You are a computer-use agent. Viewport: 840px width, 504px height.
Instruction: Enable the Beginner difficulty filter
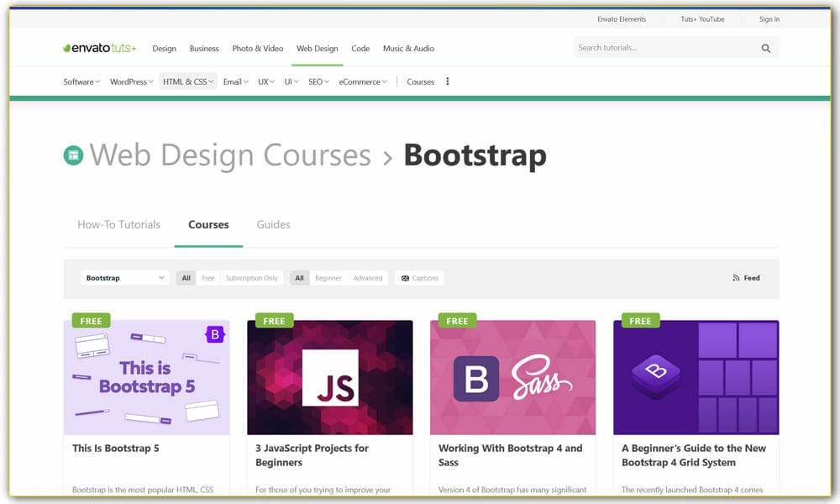[328, 277]
